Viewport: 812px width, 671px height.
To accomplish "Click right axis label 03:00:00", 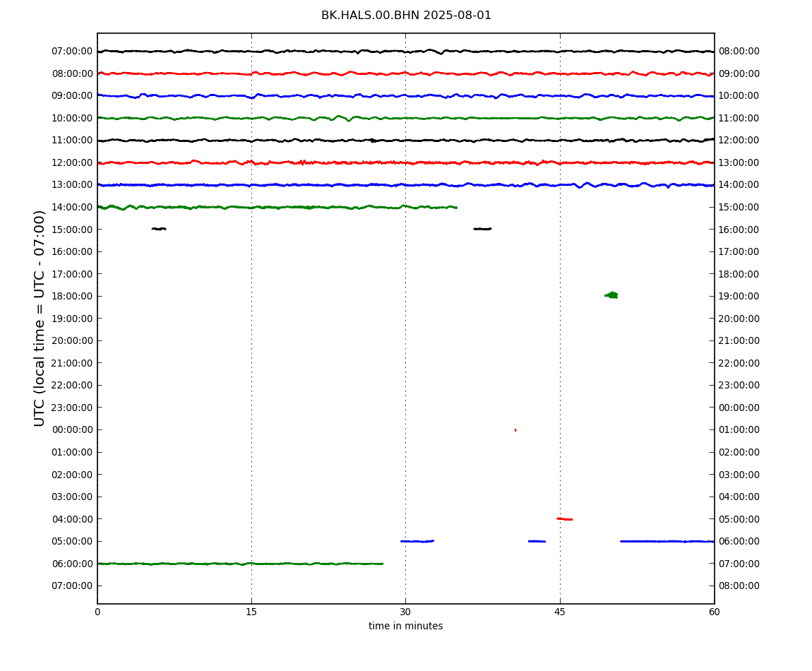I will coord(739,475).
